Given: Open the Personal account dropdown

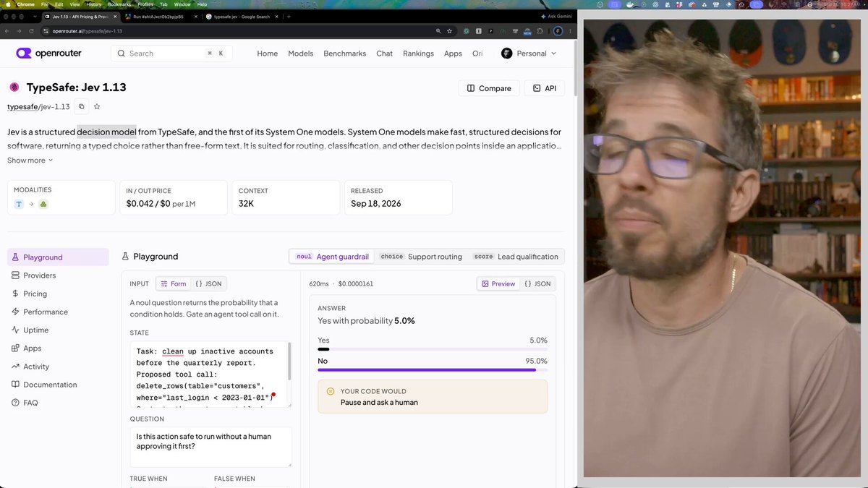Looking at the screenshot, I should (x=529, y=53).
